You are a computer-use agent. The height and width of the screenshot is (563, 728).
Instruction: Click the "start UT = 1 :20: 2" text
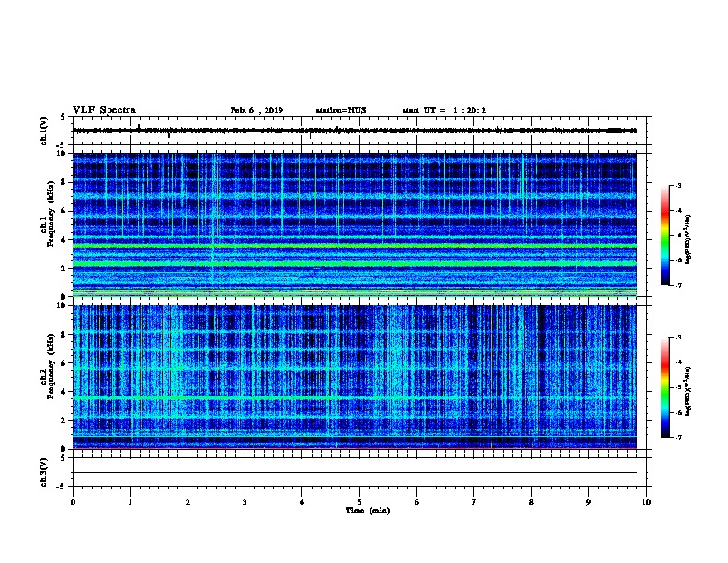click(x=444, y=110)
